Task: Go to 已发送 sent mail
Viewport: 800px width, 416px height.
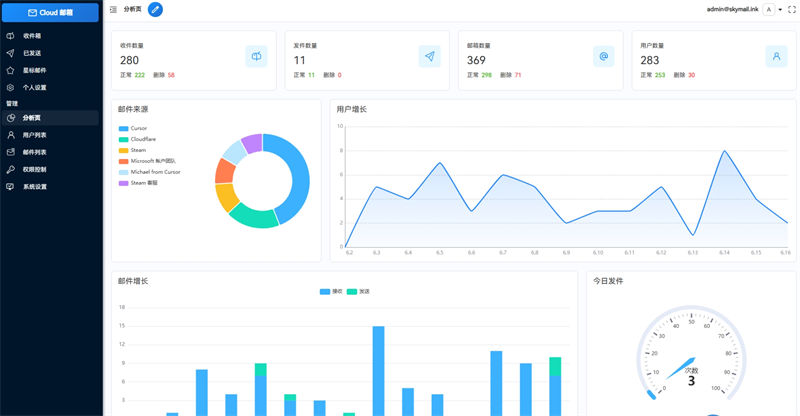Action: [x=33, y=53]
